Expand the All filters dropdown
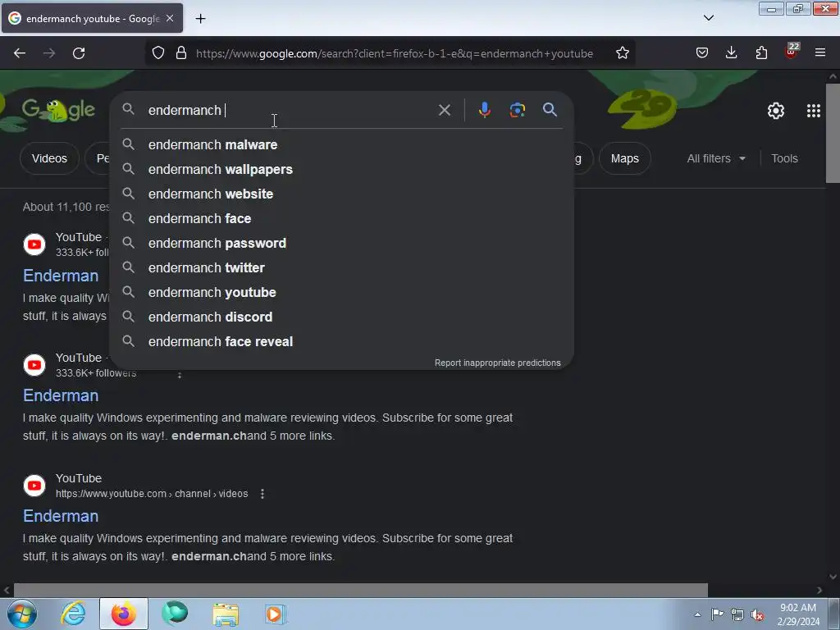 click(x=715, y=158)
